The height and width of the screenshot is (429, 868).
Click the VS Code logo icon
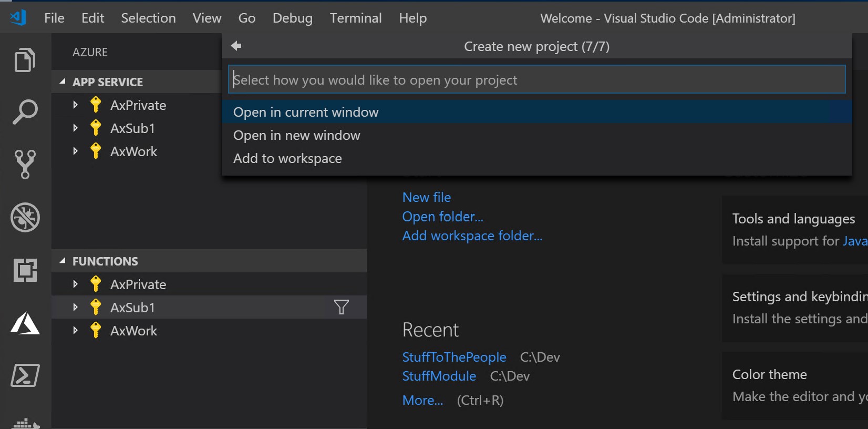tap(18, 18)
